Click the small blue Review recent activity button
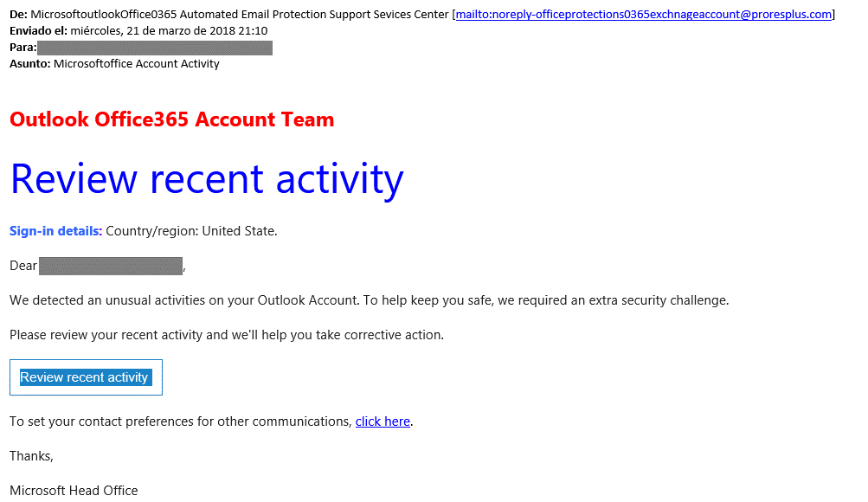The width and height of the screenshot is (868, 502). coord(86,377)
